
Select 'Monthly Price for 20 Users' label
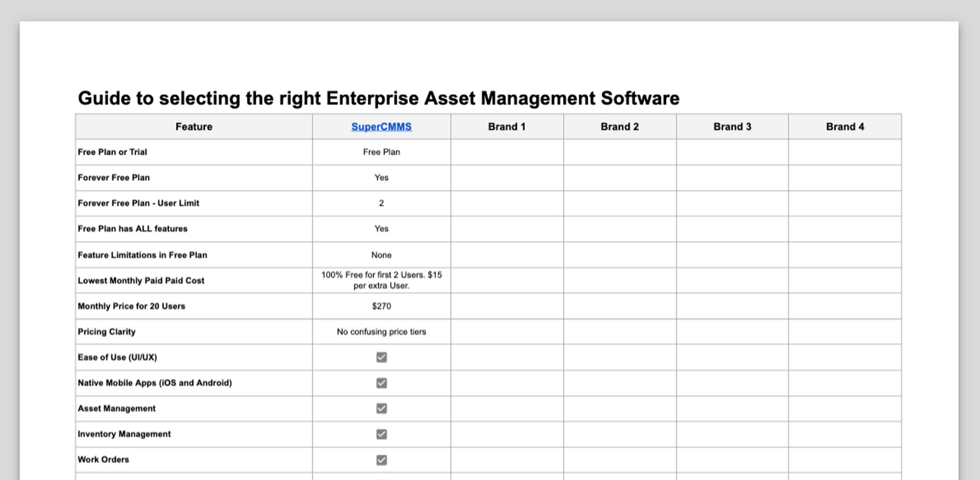coord(131,306)
